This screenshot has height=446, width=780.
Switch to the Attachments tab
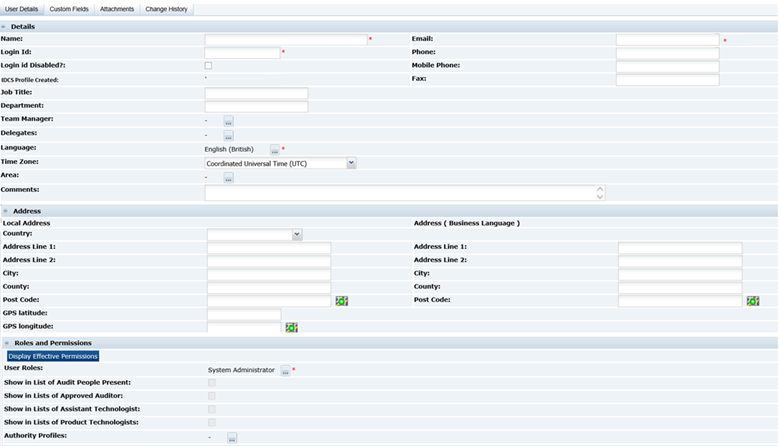[117, 9]
